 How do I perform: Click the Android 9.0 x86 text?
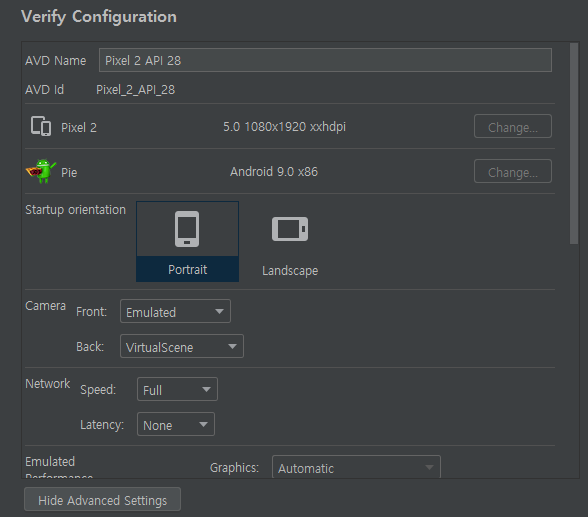274,172
